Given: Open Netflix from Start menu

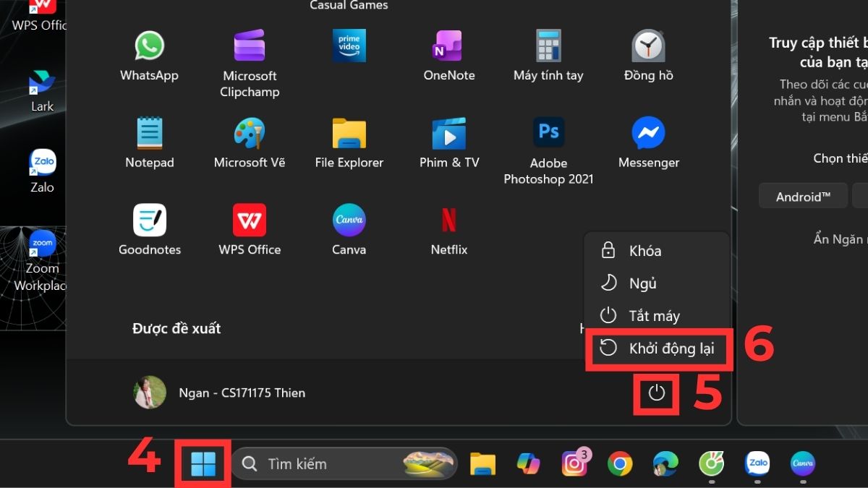Looking at the screenshot, I should (449, 230).
